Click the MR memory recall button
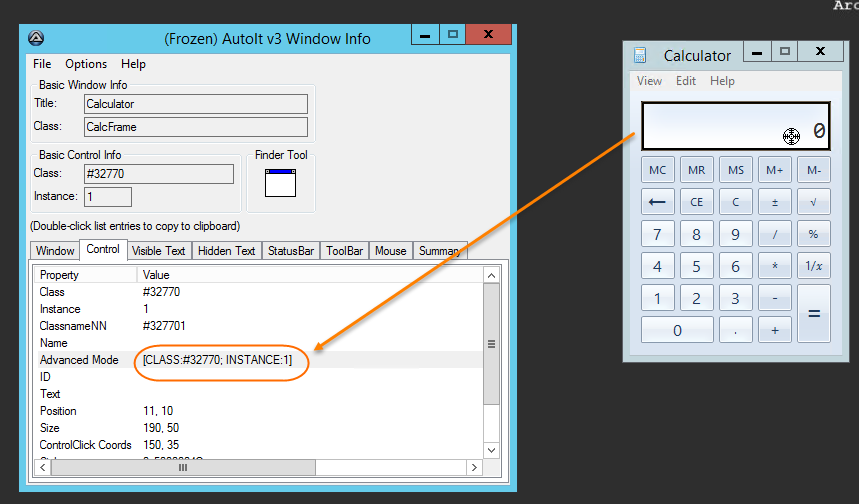 pyautogui.click(x=697, y=170)
